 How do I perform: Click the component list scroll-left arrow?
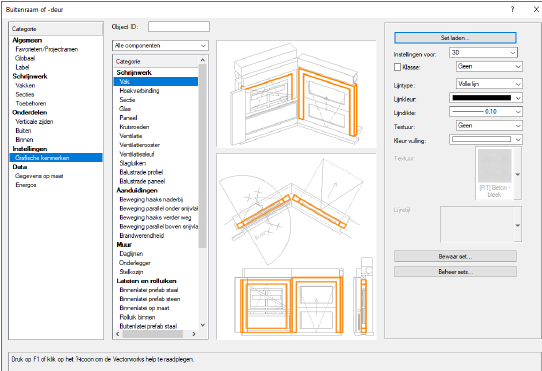click(118, 334)
